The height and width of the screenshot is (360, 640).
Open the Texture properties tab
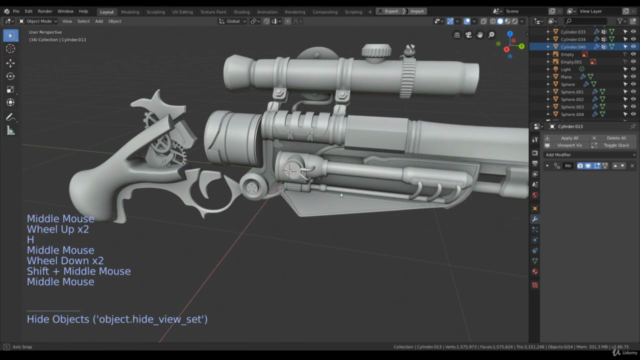point(535,285)
